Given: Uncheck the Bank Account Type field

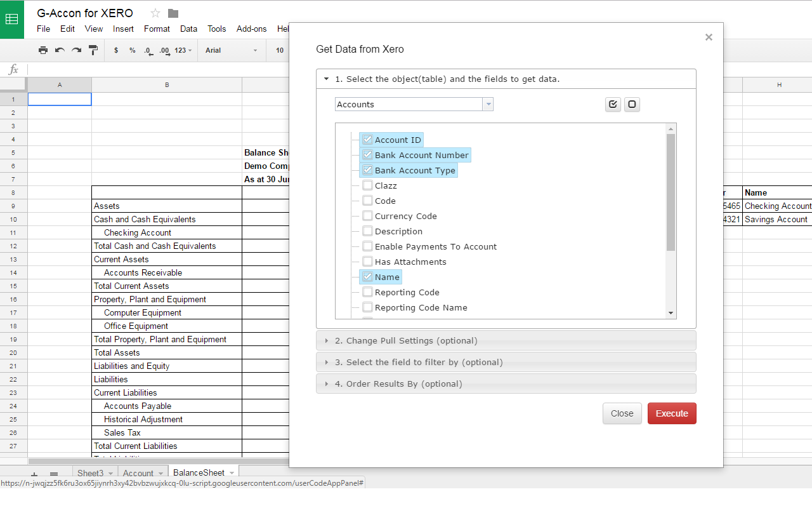Looking at the screenshot, I should tap(367, 170).
